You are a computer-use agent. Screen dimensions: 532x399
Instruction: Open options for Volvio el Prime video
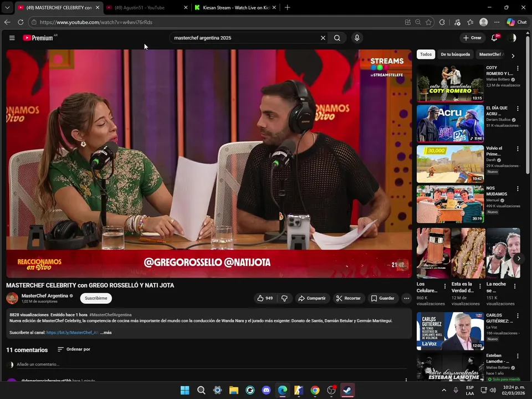click(x=518, y=149)
